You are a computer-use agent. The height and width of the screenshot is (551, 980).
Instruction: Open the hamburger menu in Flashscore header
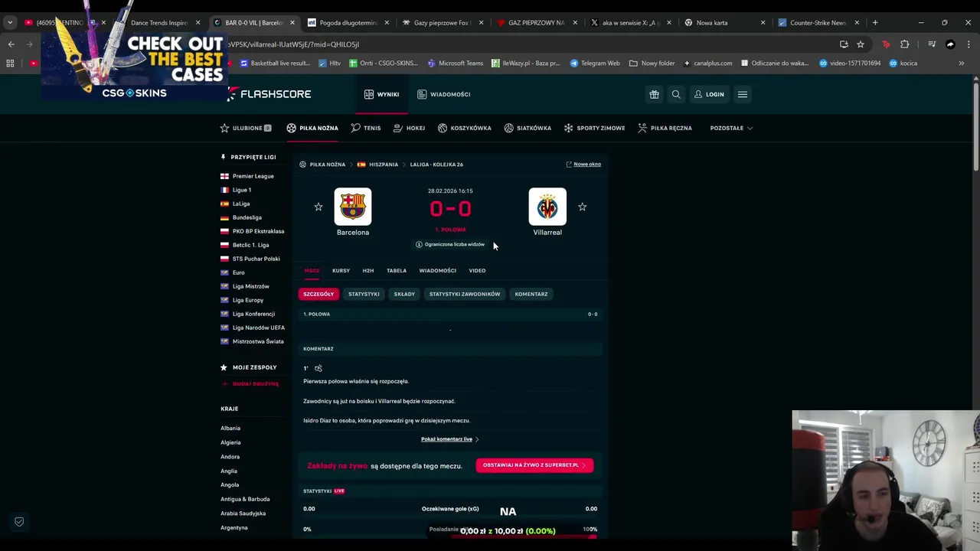tap(742, 94)
